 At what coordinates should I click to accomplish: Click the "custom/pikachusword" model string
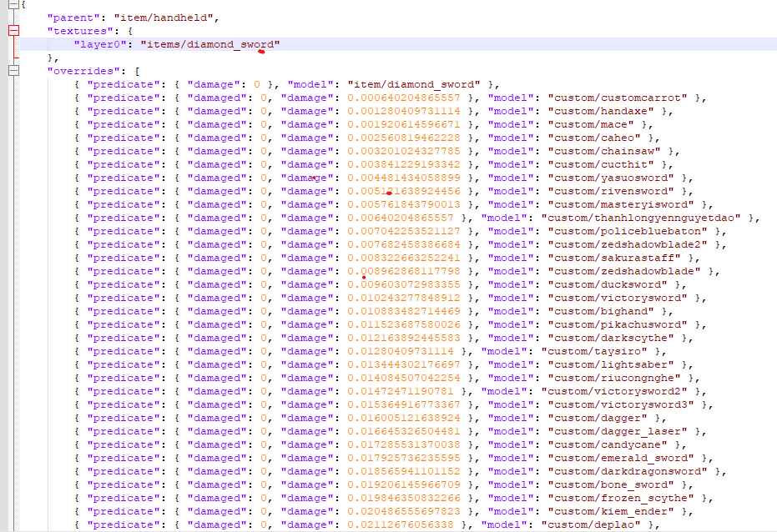618,325
